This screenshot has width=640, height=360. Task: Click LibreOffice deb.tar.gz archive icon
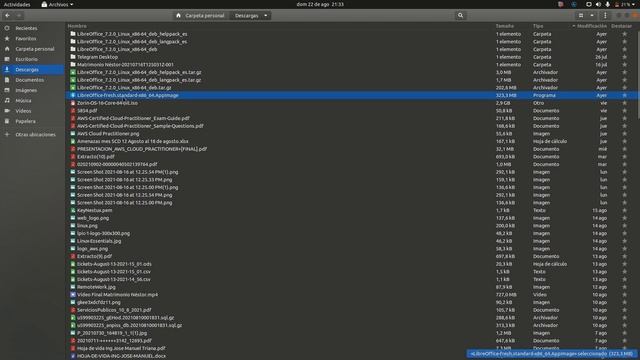(73, 87)
